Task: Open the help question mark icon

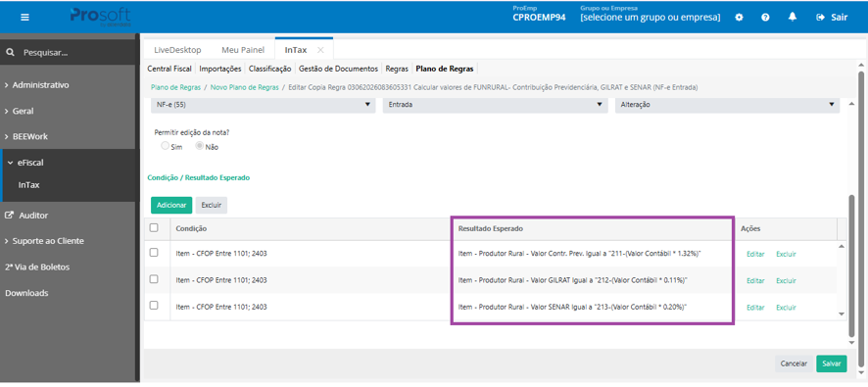Action: (x=765, y=18)
